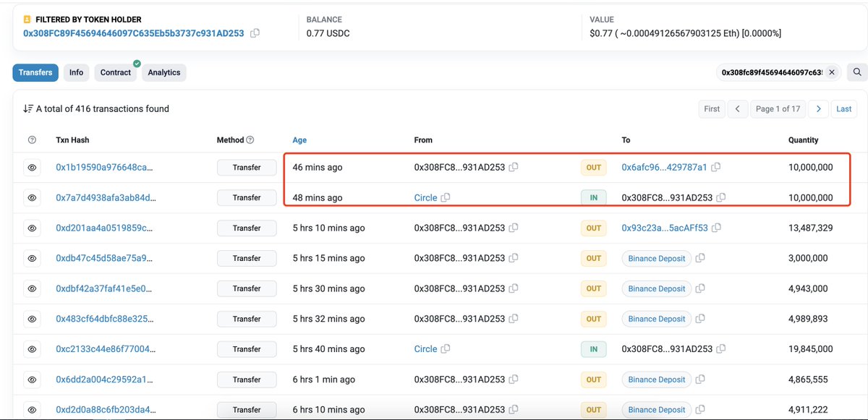Clear the address filter chip

tap(832, 72)
